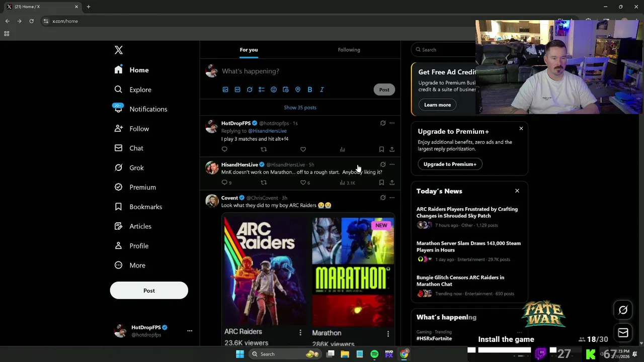The image size is (644, 362).
Task: Switch to For you tab
Action: [249, 50]
